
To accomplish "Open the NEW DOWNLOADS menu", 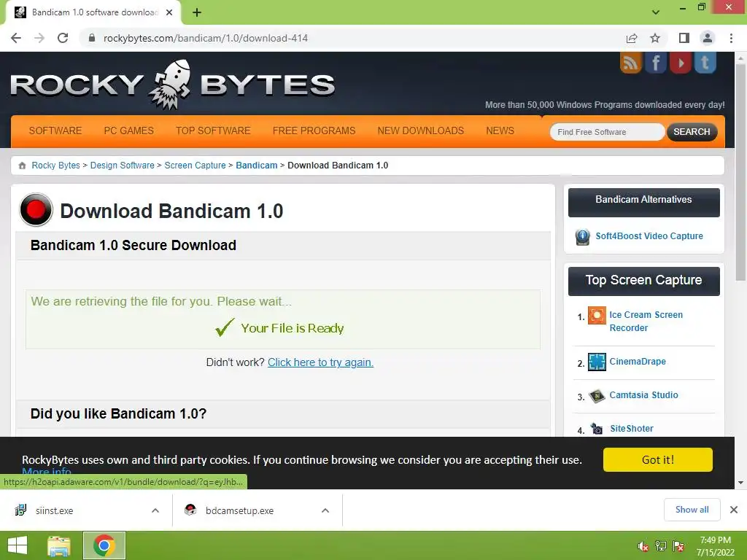I will [x=421, y=131].
